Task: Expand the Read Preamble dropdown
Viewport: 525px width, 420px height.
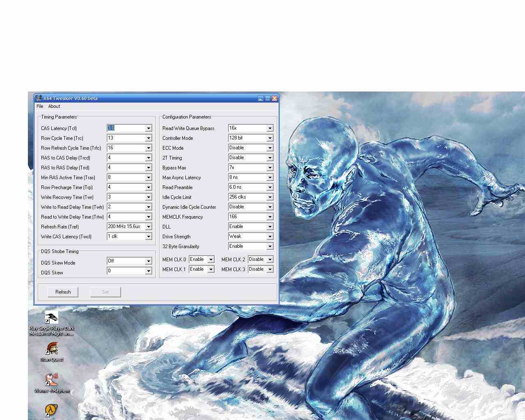Action: point(270,187)
